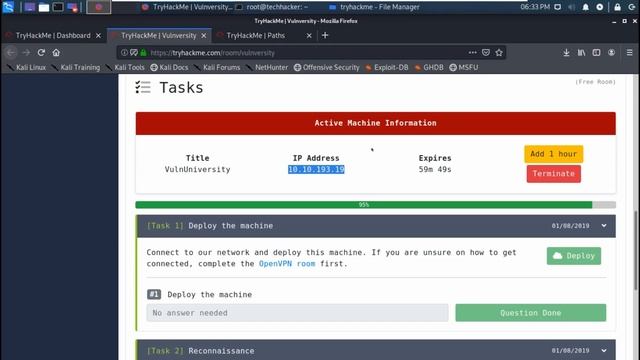Viewport: 640px width, 360px height.
Task: Open Kali Forums bookmark
Action: tap(217, 67)
